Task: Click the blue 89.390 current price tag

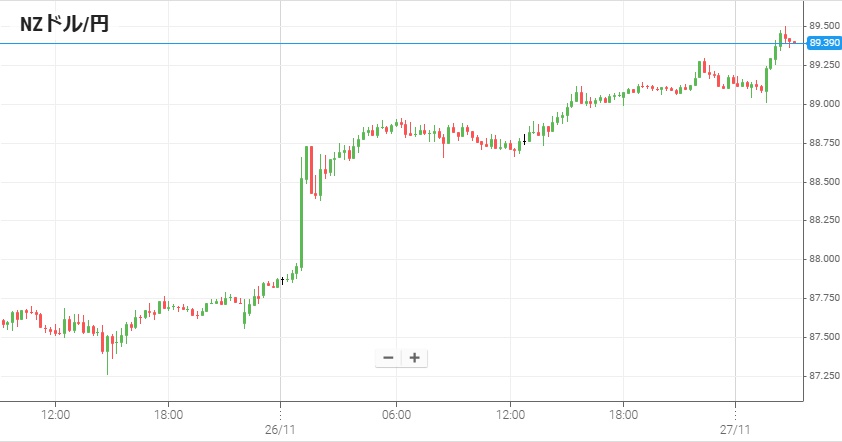Action: click(x=822, y=43)
